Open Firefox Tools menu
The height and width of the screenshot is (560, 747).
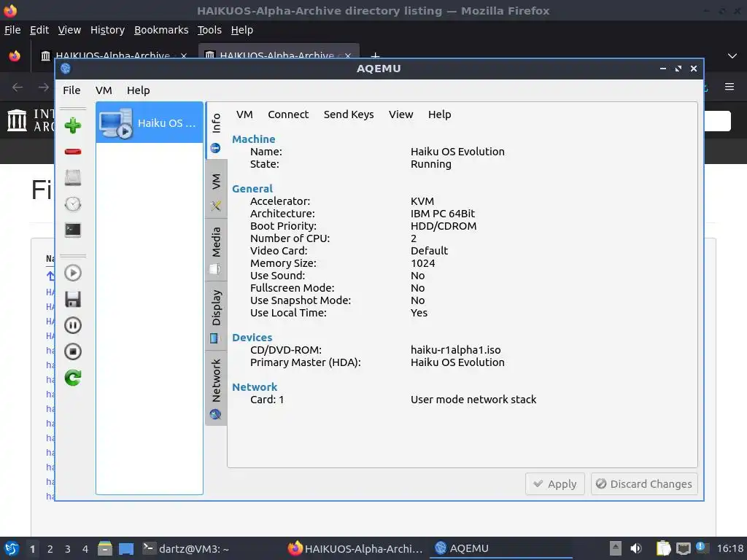coord(209,30)
